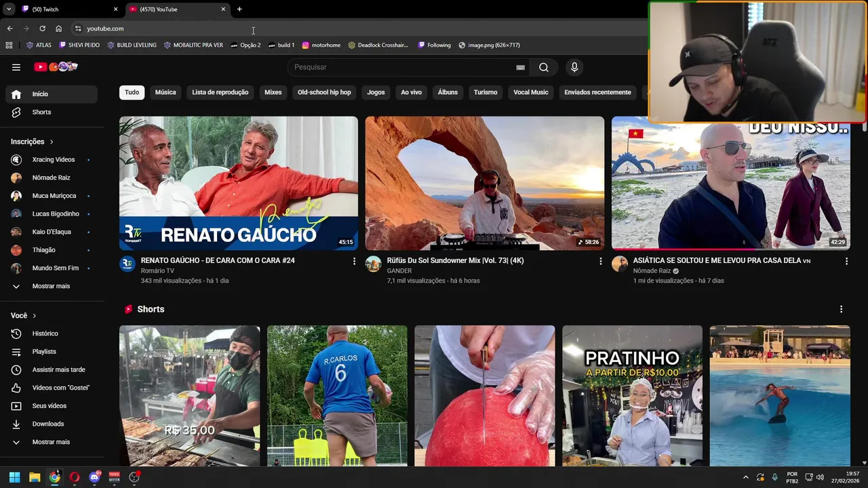
Task: Select the Lista de reprodução chip
Action: point(220,92)
